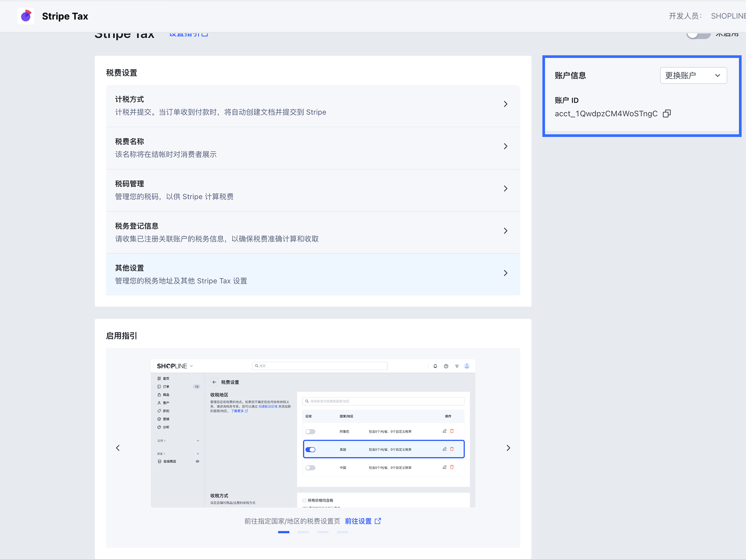Copy the account ID with the copy icon
The image size is (746, 560).
click(667, 114)
